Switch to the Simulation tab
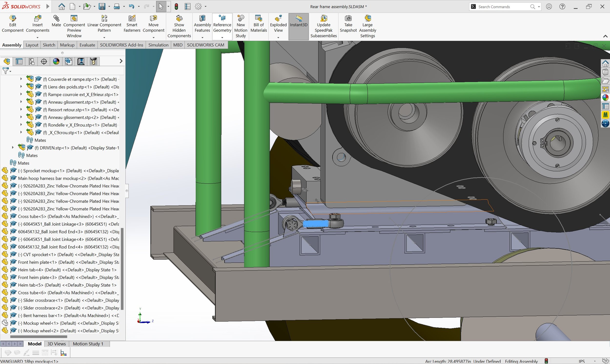Screen dimensions: 610x364 point(158,45)
